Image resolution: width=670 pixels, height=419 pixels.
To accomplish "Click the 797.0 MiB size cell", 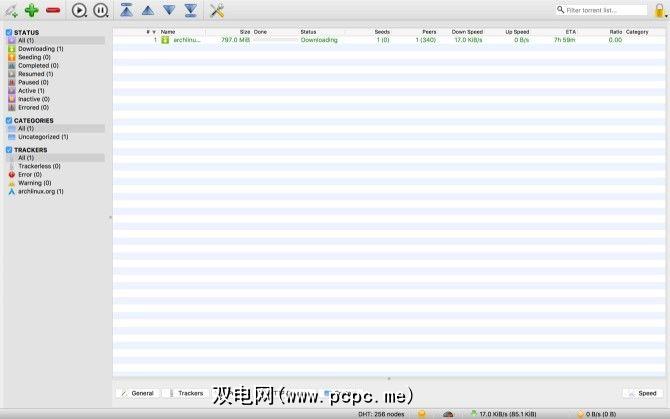I will pyautogui.click(x=235, y=40).
